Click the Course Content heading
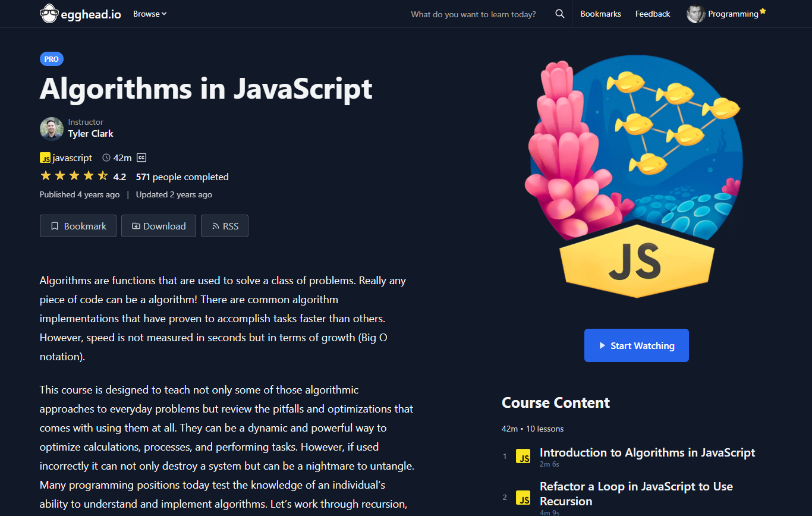The image size is (812, 516). [556, 402]
